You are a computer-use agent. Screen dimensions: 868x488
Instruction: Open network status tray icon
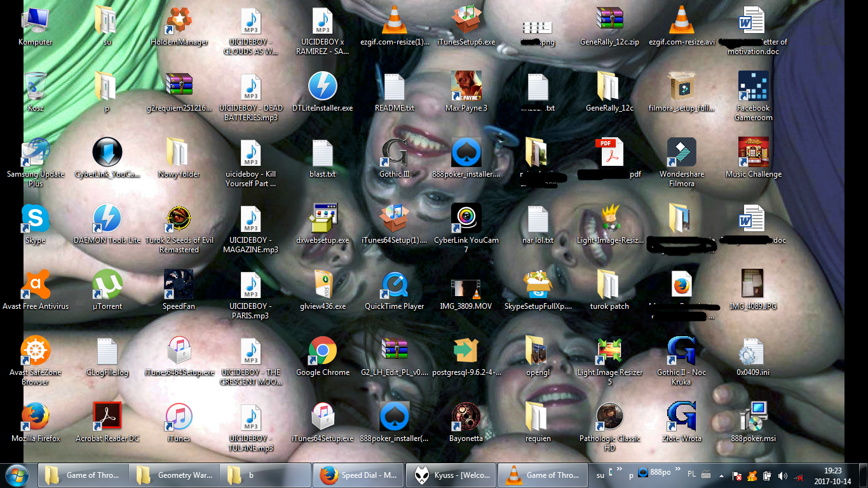[799, 475]
